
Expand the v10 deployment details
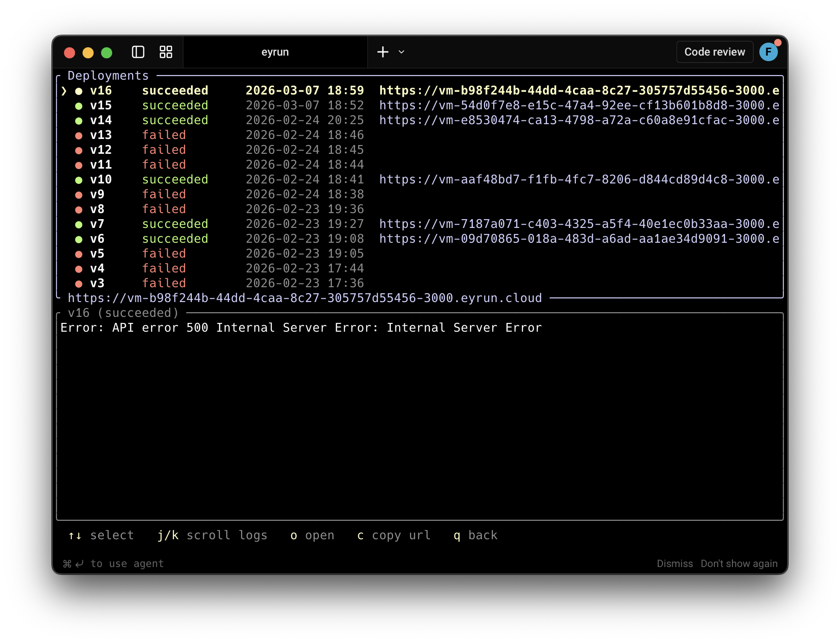(100, 180)
